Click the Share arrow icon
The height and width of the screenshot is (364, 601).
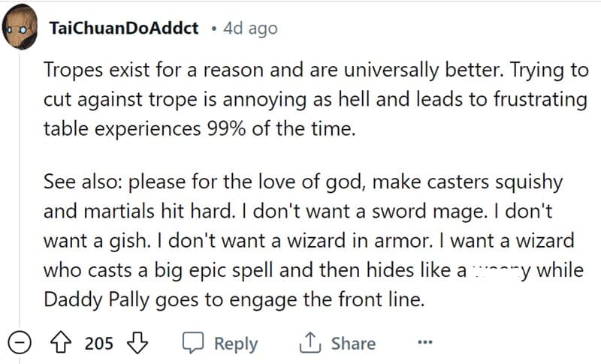coord(310,344)
